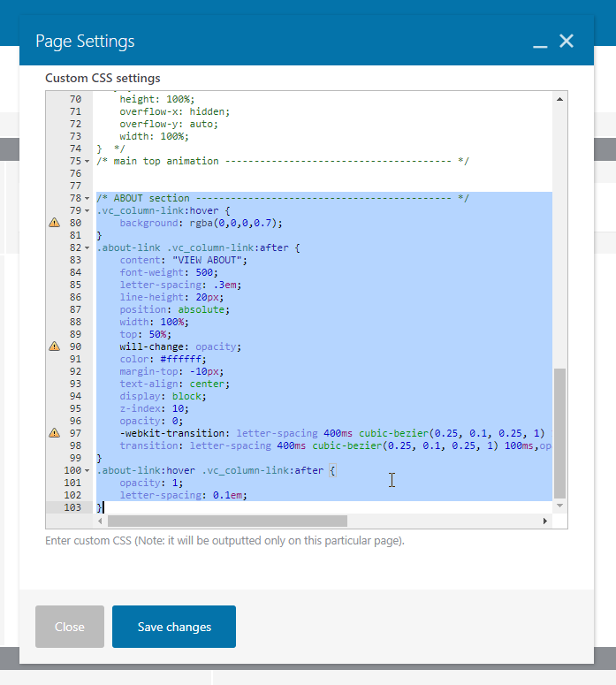
Task: Click the warning icon on line 90
Action: point(54,346)
